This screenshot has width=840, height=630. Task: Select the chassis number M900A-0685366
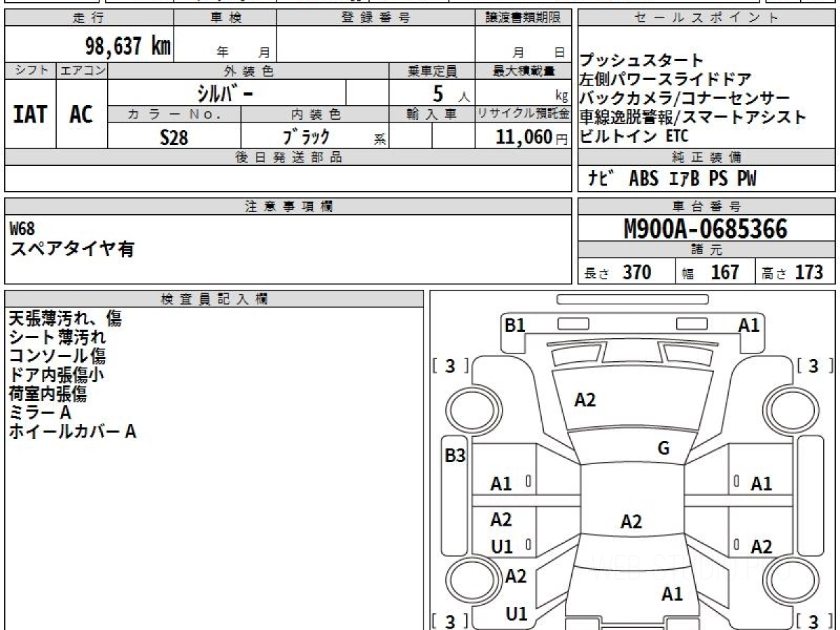[x=706, y=229]
